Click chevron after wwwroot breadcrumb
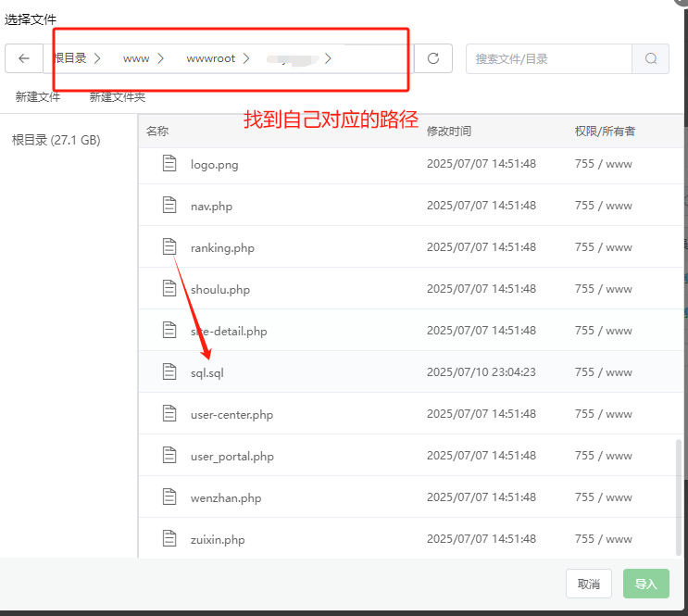688x616 pixels. (246, 58)
